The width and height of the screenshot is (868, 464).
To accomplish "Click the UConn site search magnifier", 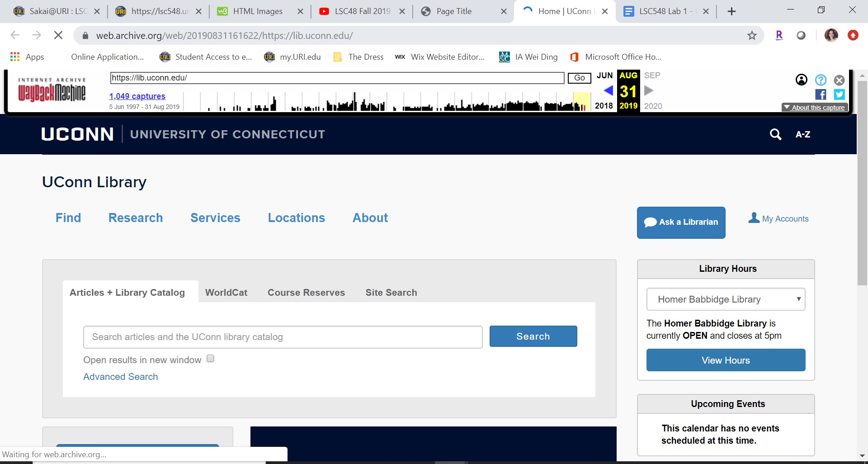I will click(776, 134).
